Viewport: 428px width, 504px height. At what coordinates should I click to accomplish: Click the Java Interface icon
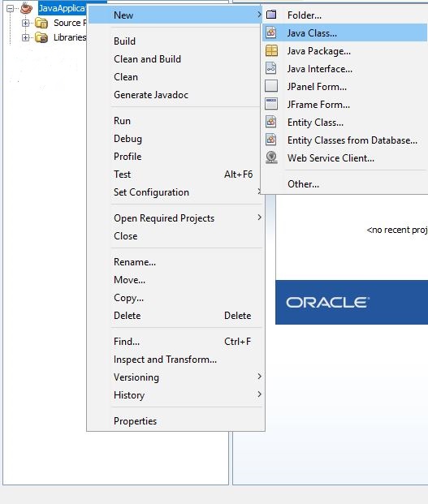coord(270,68)
